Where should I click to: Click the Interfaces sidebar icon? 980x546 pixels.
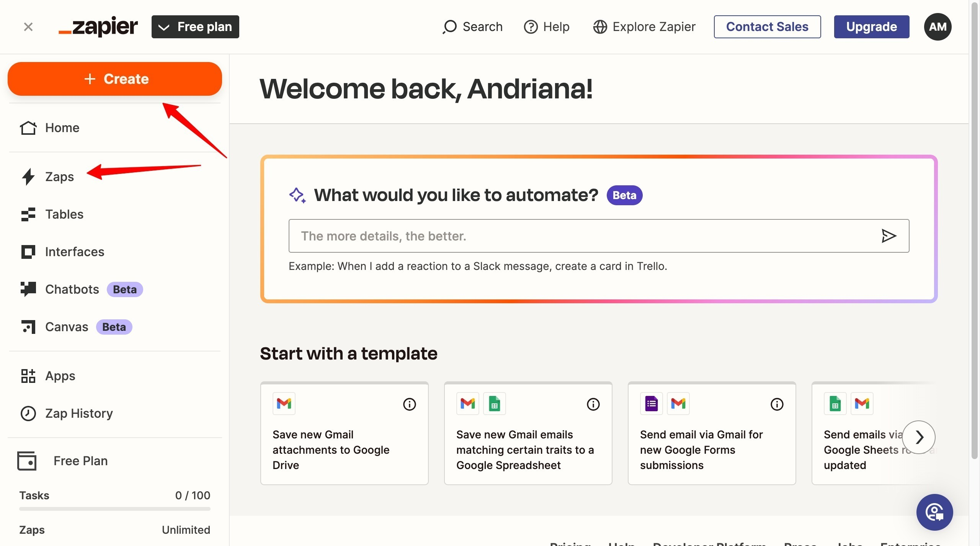[x=28, y=252]
